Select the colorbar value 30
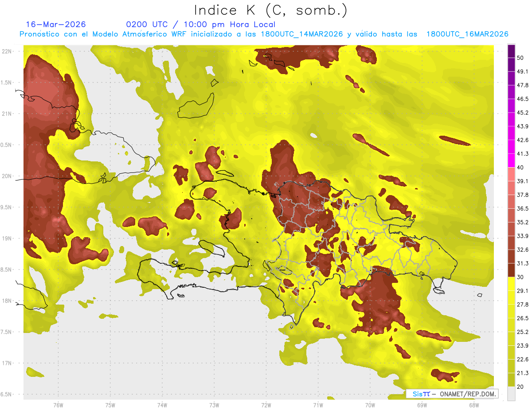Image resolution: width=532 pixels, height=411 pixels. click(520, 277)
